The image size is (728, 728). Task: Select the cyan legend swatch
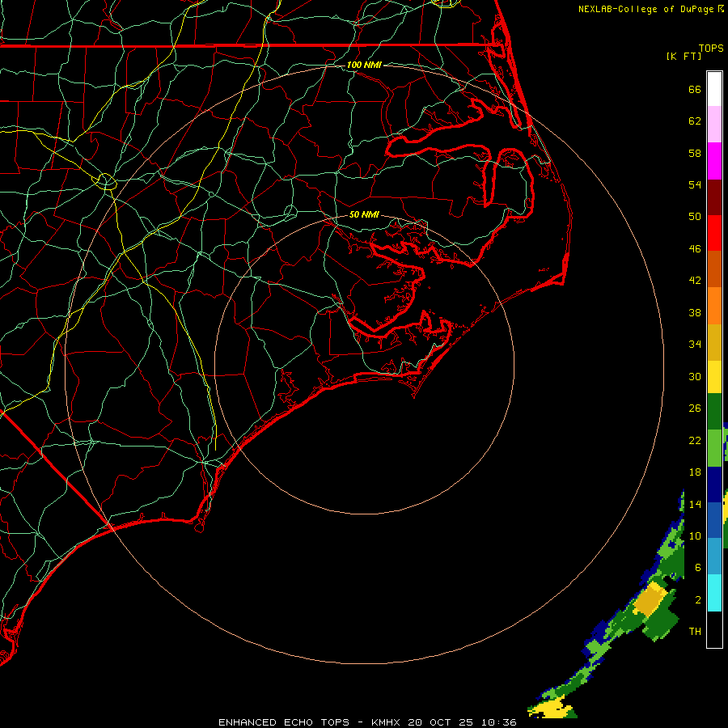coord(714,593)
